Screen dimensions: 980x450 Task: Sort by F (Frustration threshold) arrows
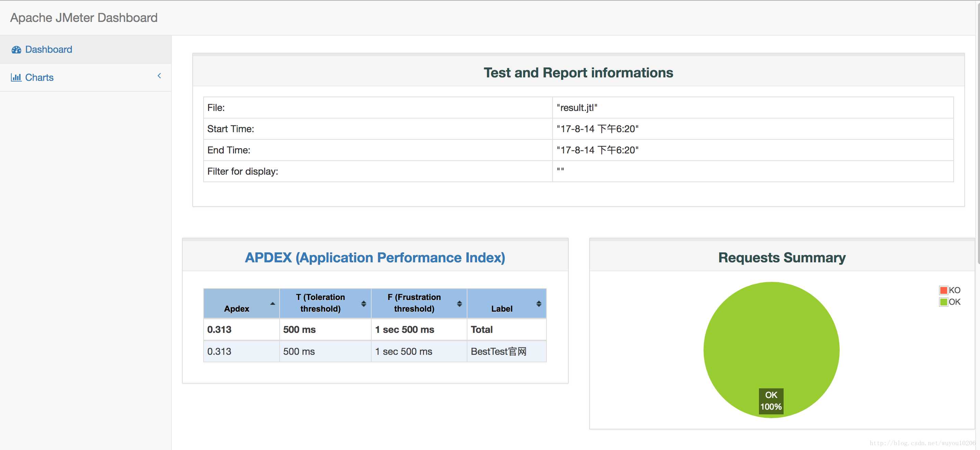pos(460,303)
